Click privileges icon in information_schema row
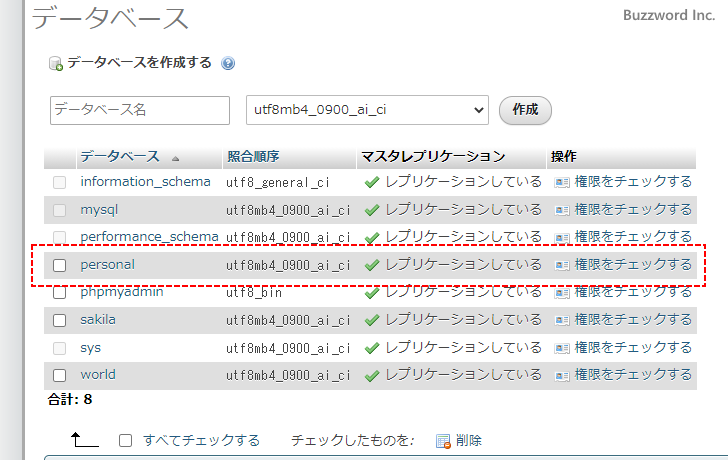Screen dimensions: 728x460 (562, 182)
